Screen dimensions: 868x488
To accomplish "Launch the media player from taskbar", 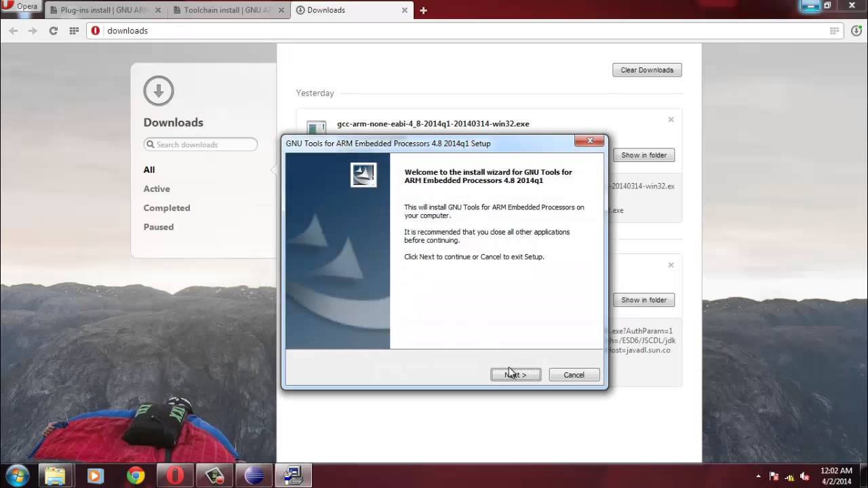I will (96, 476).
